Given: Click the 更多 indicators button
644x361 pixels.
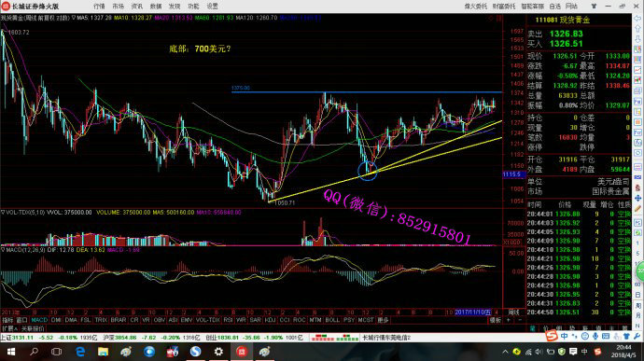Looking at the screenshot, I should pyautogui.click(x=383, y=320).
